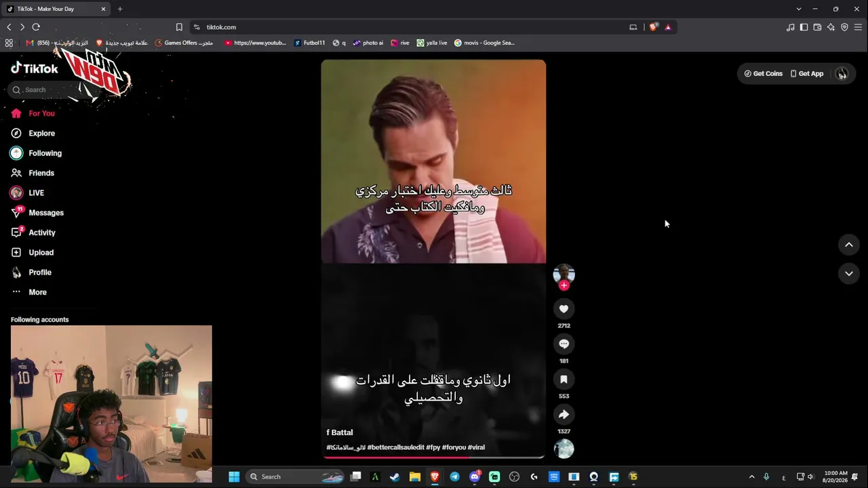Open the #bettercallsauledit hashtag
The height and width of the screenshot is (488, 868).
(396, 447)
